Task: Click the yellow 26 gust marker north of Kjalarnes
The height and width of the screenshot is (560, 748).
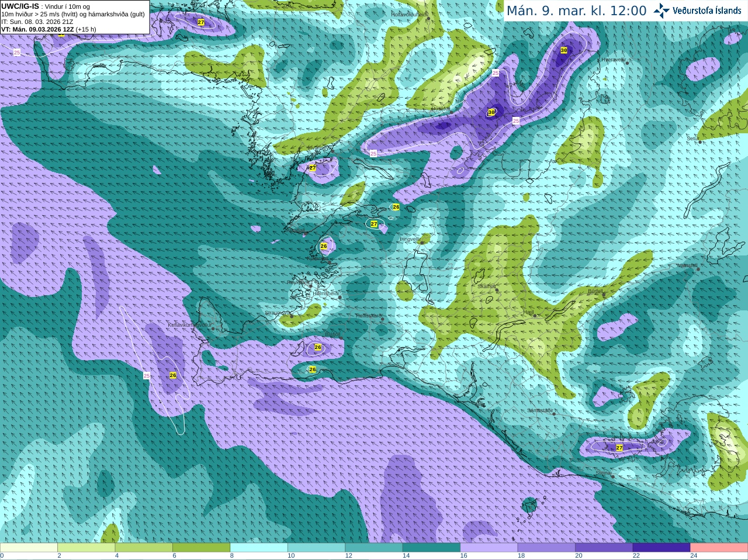Action: (324, 246)
